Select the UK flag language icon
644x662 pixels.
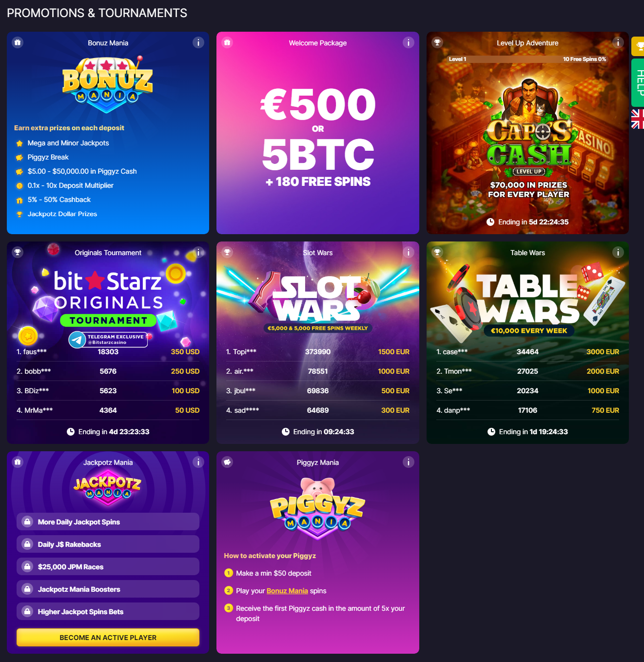click(638, 119)
